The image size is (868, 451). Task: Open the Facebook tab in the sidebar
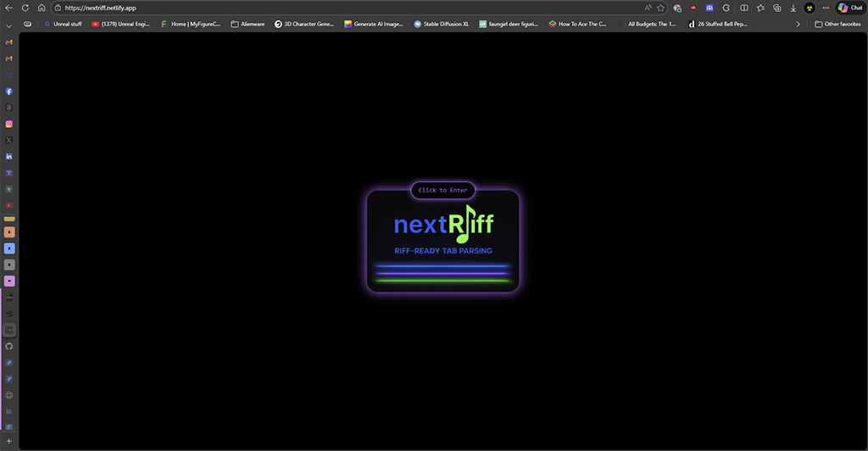[x=9, y=91]
